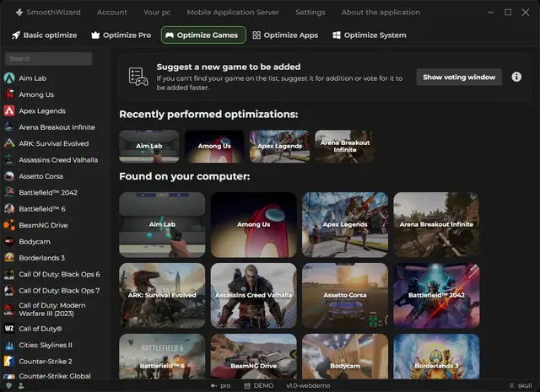Select the Among Us card under Found
Image resolution: width=540 pixels, height=392 pixels.
pyautogui.click(x=253, y=225)
